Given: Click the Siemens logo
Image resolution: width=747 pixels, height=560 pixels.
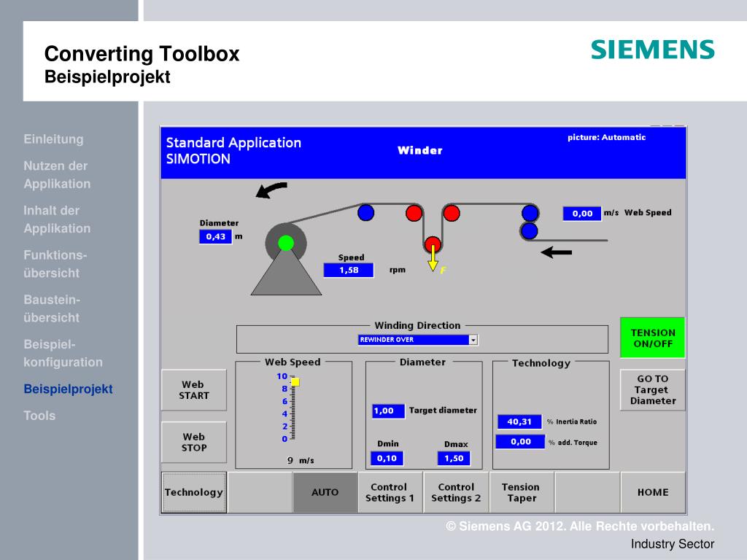Looking at the screenshot, I should (x=652, y=50).
